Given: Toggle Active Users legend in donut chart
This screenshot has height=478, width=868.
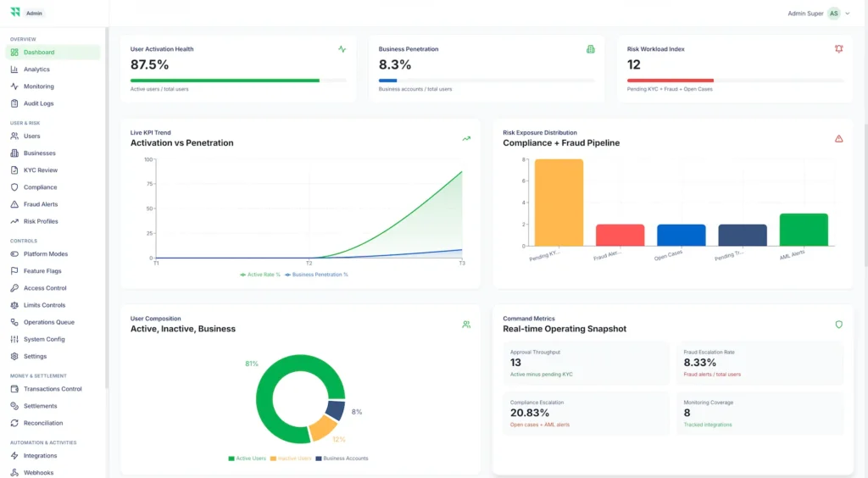Looking at the screenshot, I should pos(247,459).
